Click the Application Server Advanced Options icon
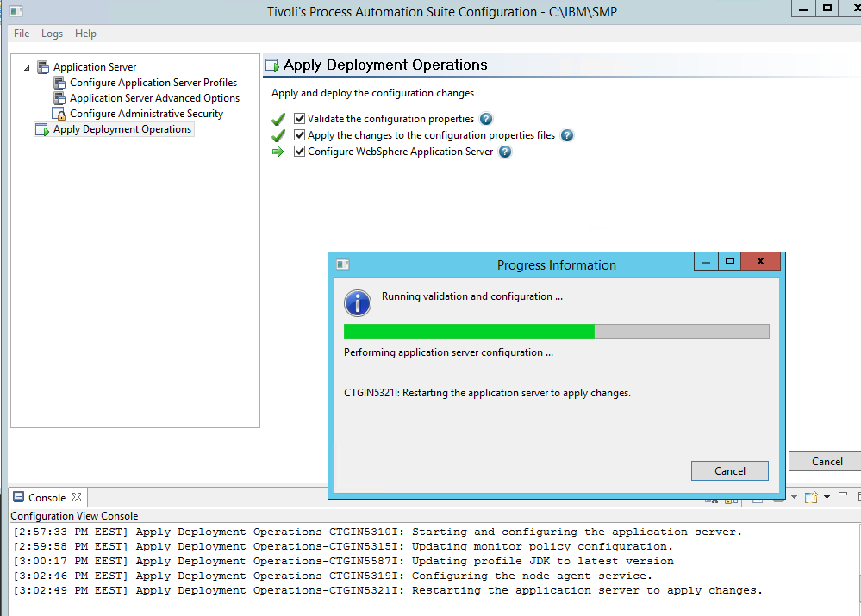The width and height of the screenshot is (861, 616). pyautogui.click(x=59, y=98)
